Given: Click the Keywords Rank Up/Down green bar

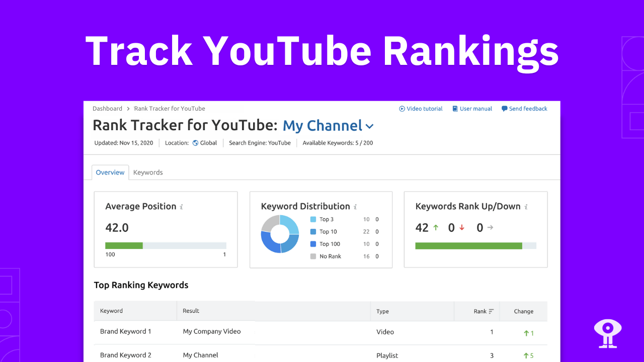Looking at the screenshot, I should point(468,245).
